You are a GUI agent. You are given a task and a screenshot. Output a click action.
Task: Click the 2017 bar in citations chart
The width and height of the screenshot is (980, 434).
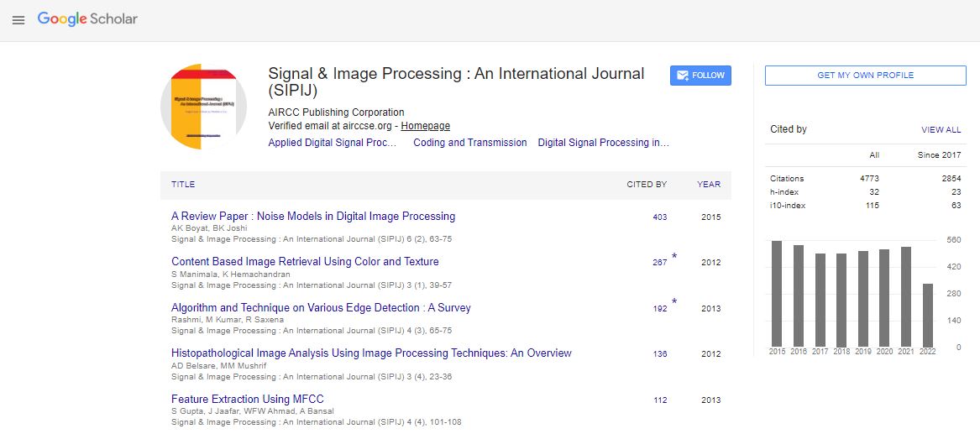pyautogui.click(x=820, y=301)
